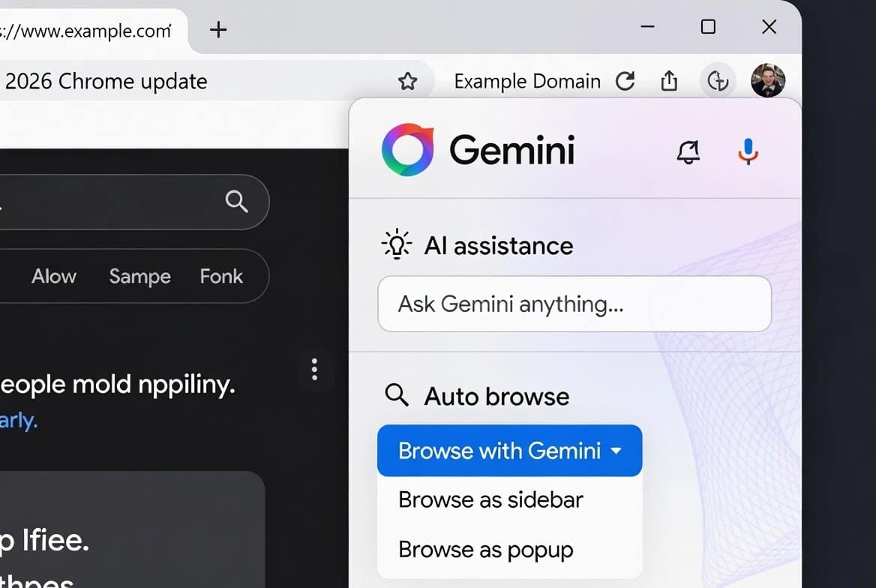The height and width of the screenshot is (588, 876).
Task: Activate voice input with the microphone icon
Action: [x=748, y=151]
